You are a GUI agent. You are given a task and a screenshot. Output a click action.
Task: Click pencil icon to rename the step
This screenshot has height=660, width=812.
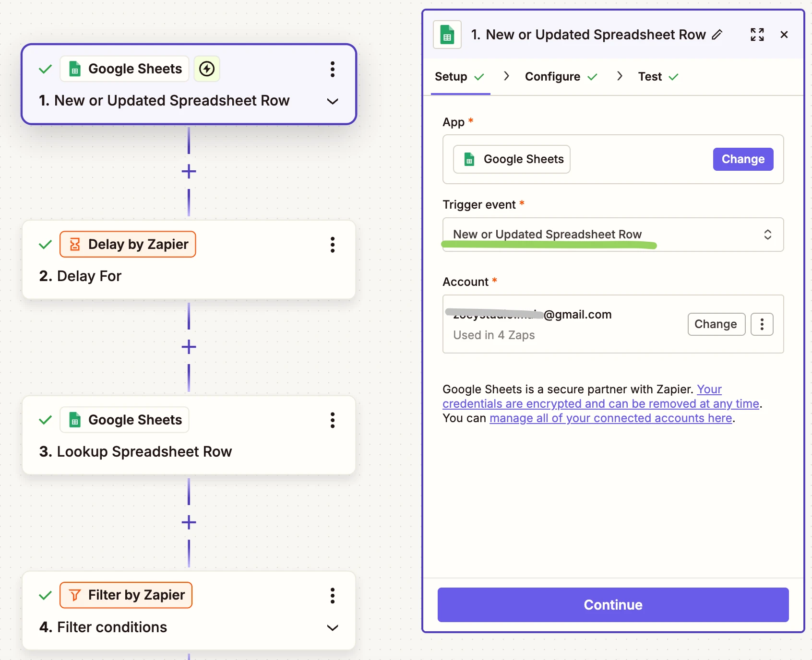point(717,35)
